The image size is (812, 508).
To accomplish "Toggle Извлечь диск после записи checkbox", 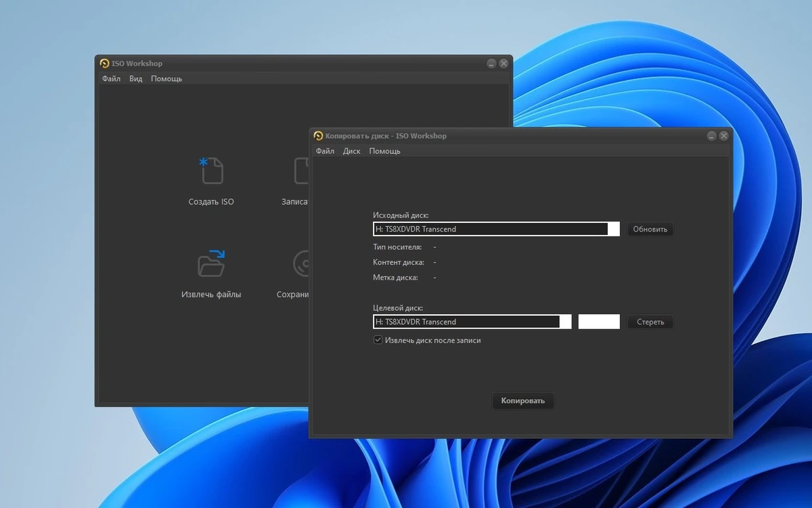I will (x=378, y=340).
